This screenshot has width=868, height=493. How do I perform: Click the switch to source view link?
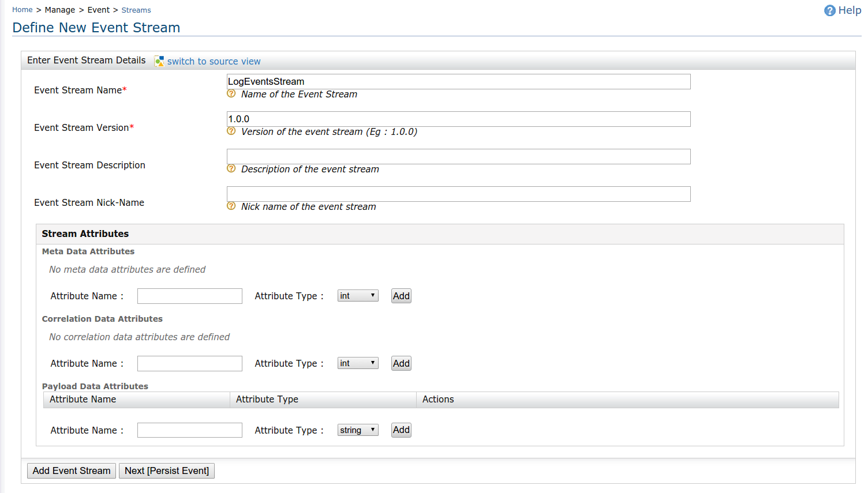214,61
